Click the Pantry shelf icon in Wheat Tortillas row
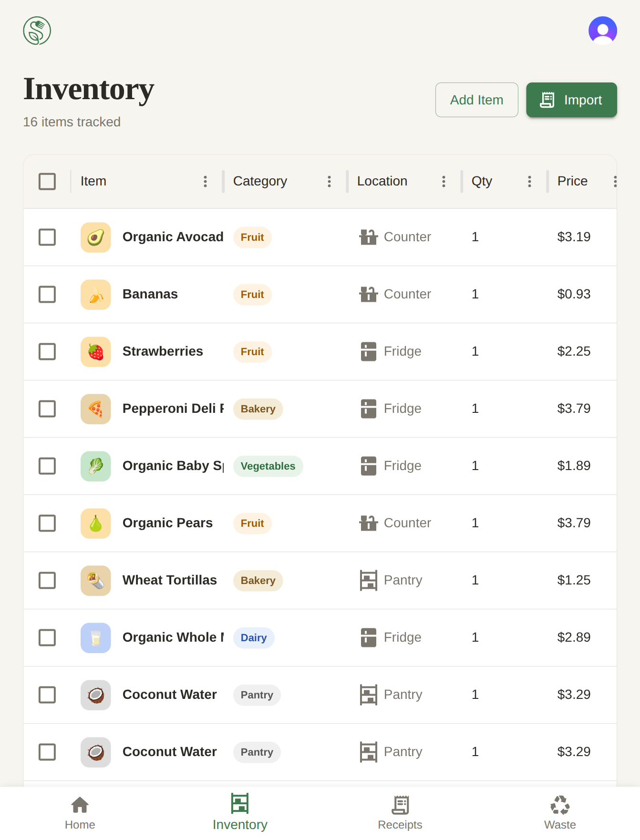 [369, 580]
